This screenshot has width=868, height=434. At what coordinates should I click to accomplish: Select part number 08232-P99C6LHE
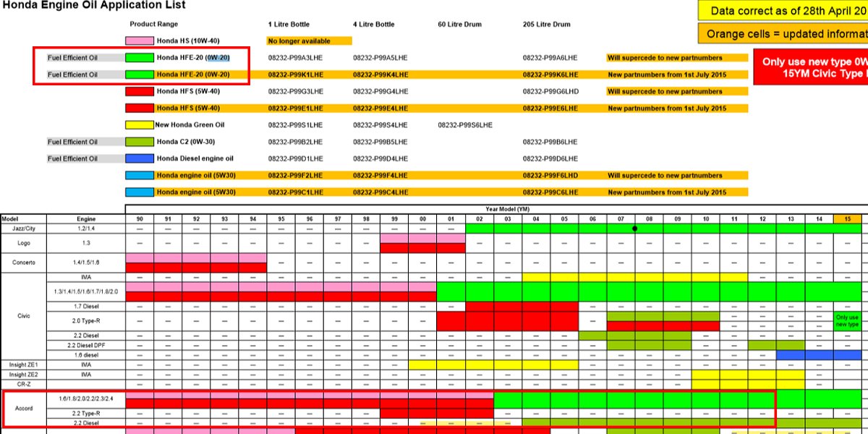pyautogui.click(x=550, y=192)
